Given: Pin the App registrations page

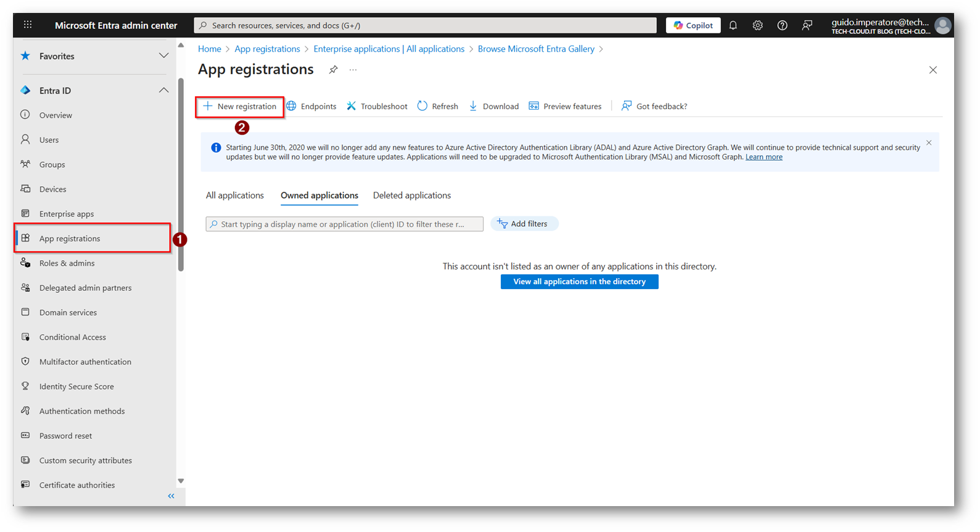Looking at the screenshot, I should (x=333, y=70).
